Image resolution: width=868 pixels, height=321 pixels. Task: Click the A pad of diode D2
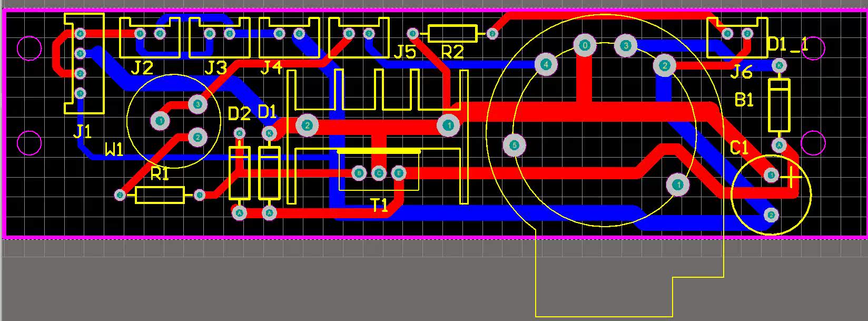pyautogui.click(x=240, y=213)
